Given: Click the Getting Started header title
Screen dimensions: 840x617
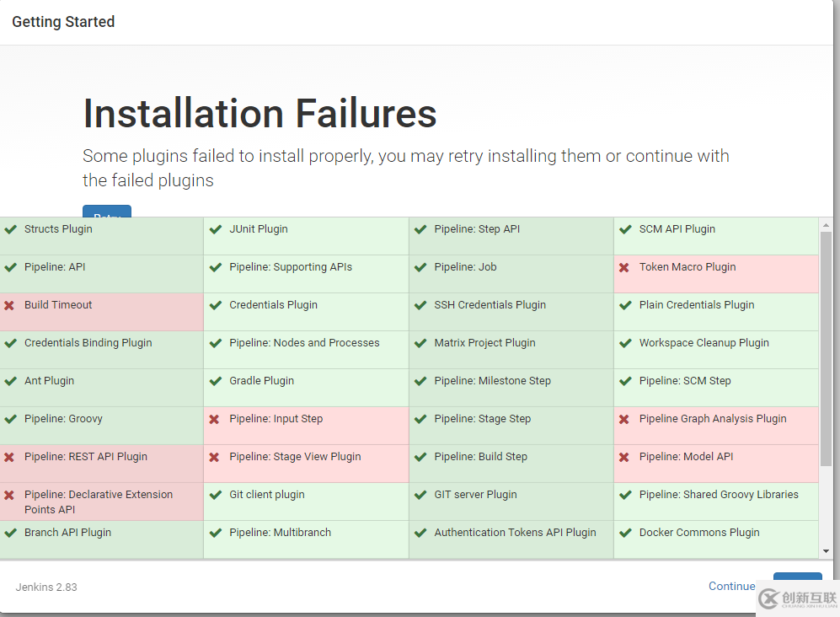Looking at the screenshot, I should click(63, 22).
